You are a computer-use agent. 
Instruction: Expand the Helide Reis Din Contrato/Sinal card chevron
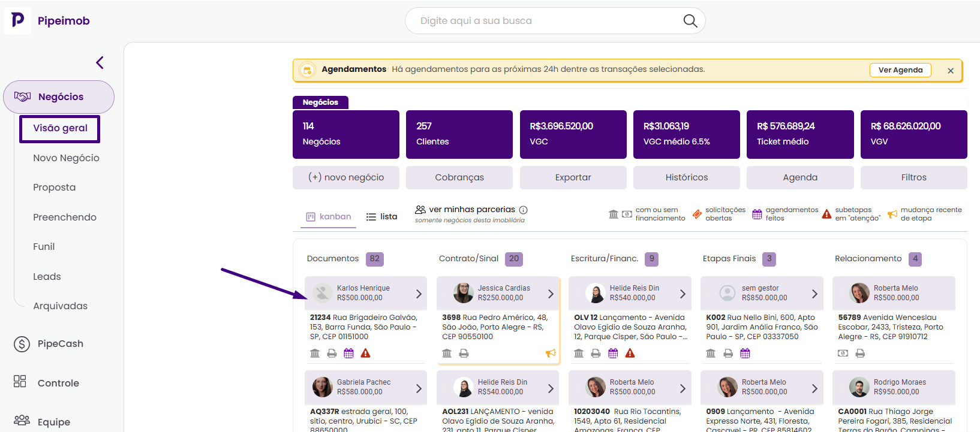pyautogui.click(x=551, y=389)
